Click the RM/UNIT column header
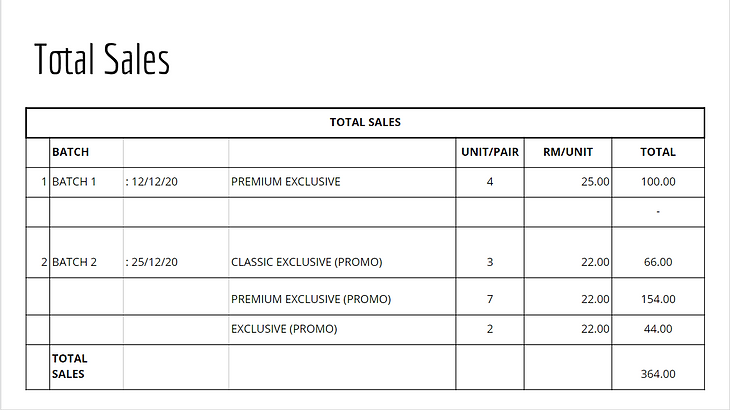 pyautogui.click(x=568, y=152)
